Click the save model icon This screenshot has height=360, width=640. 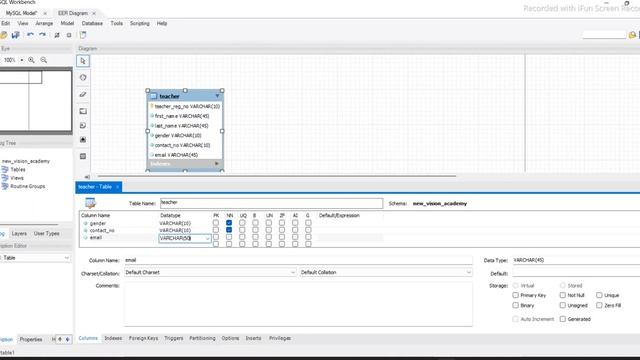click(x=16, y=35)
